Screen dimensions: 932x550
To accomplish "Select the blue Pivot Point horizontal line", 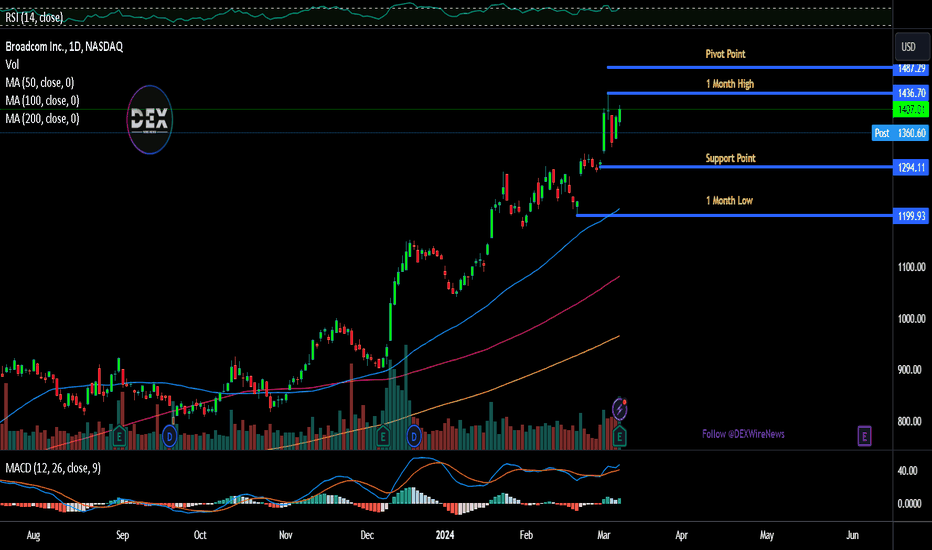I will click(750, 67).
